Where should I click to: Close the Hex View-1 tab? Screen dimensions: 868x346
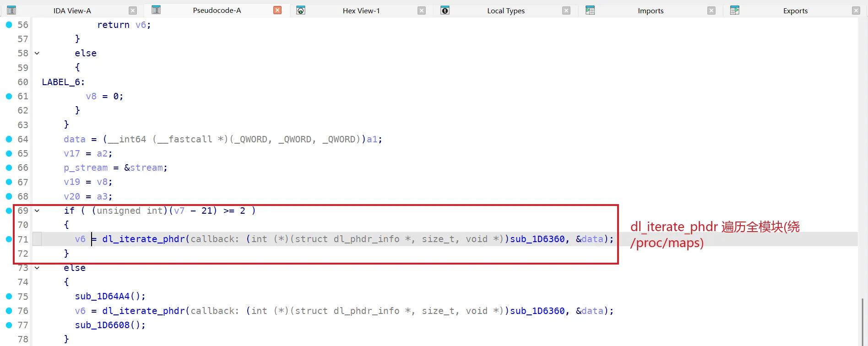tap(422, 11)
